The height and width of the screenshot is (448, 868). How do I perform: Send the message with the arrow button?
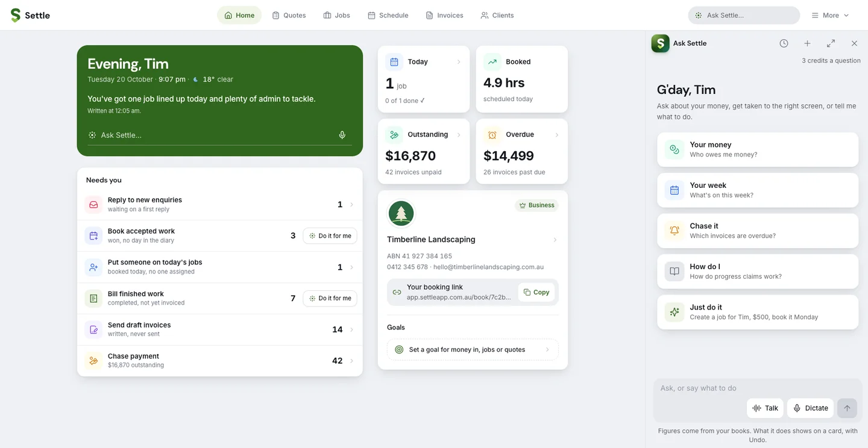(847, 408)
